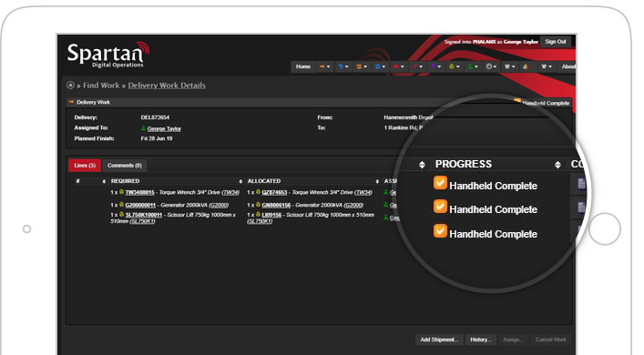The height and width of the screenshot is (355, 644).
Task: Click the History... button
Action: (x=481, y=340)
